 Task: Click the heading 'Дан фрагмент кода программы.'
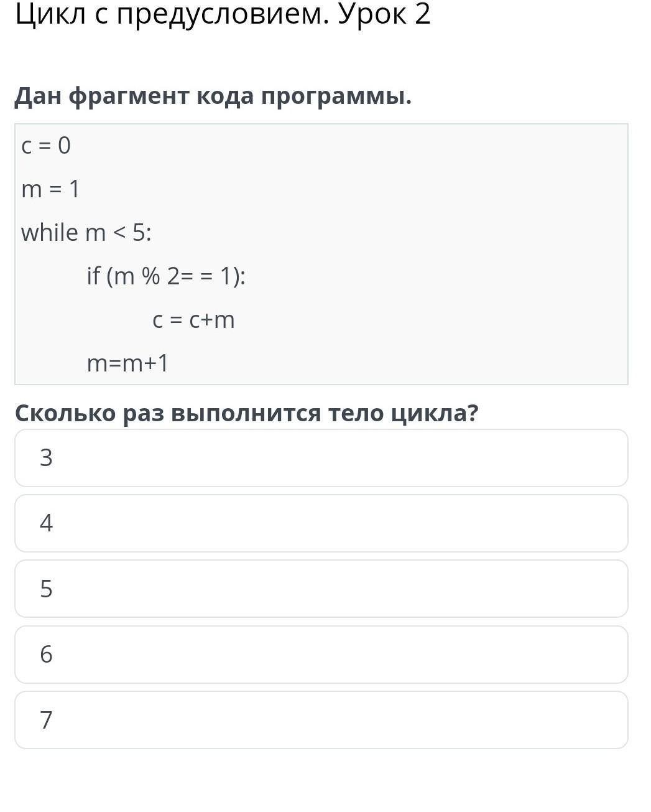[x=213, y=96]
